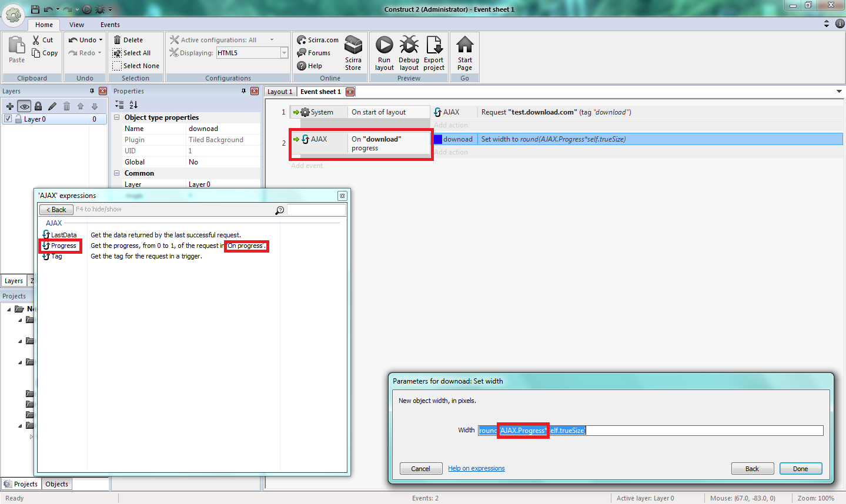Add a new layer with plus icon
This screenshot has height=504, width=846.
pos(10,106)
